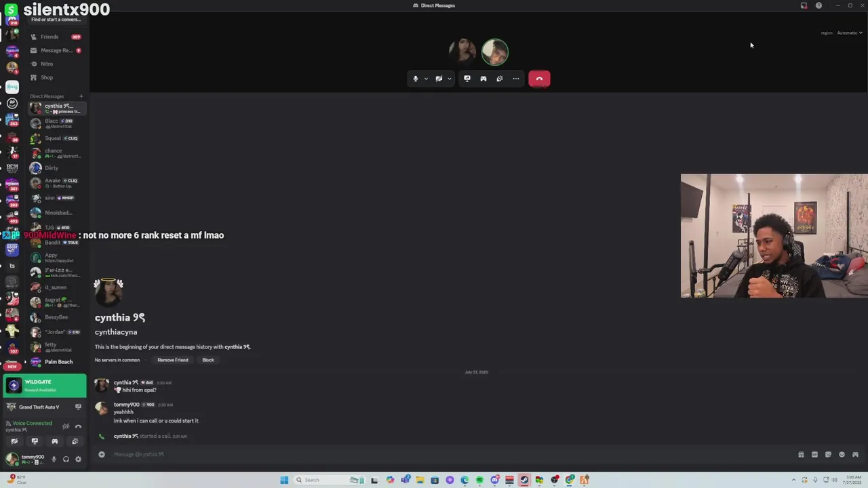Open the Help icon in the title bar

(818, 5)
